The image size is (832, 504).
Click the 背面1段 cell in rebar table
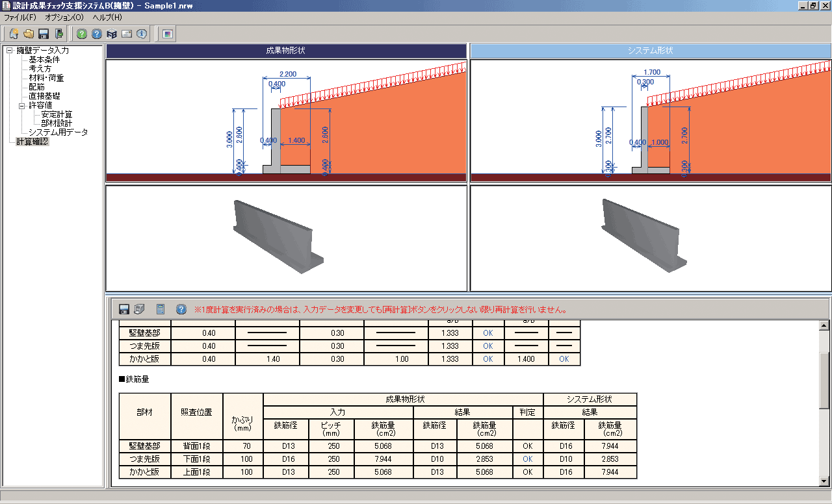[x=197, y=446]
